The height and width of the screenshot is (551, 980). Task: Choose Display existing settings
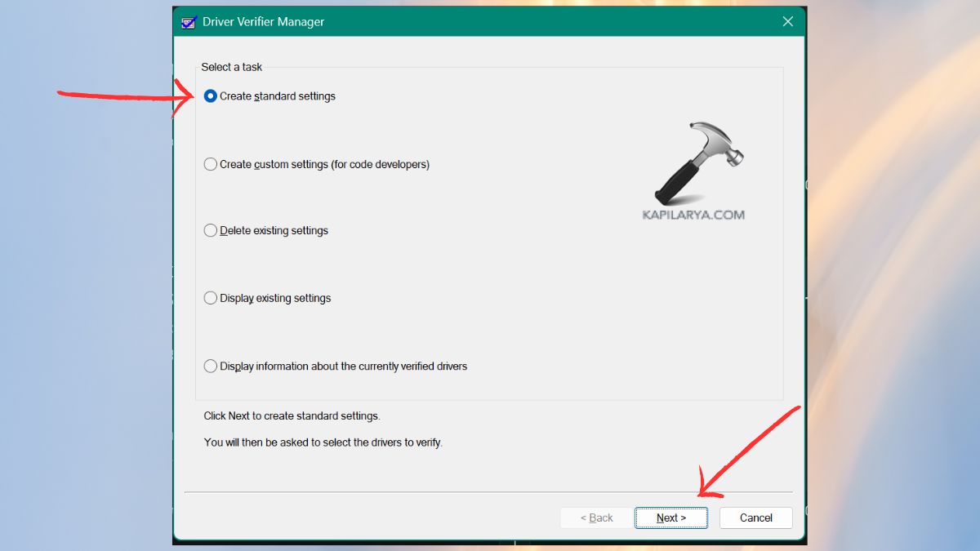pyautogui.click(x=211, y=298)
